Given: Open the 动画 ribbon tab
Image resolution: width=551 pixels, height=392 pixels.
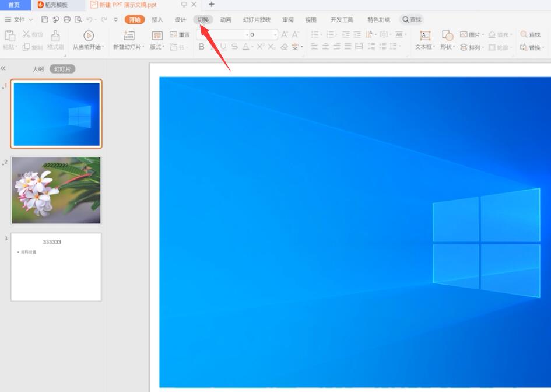Looking at the screenshot, I should tap(226, 20).
